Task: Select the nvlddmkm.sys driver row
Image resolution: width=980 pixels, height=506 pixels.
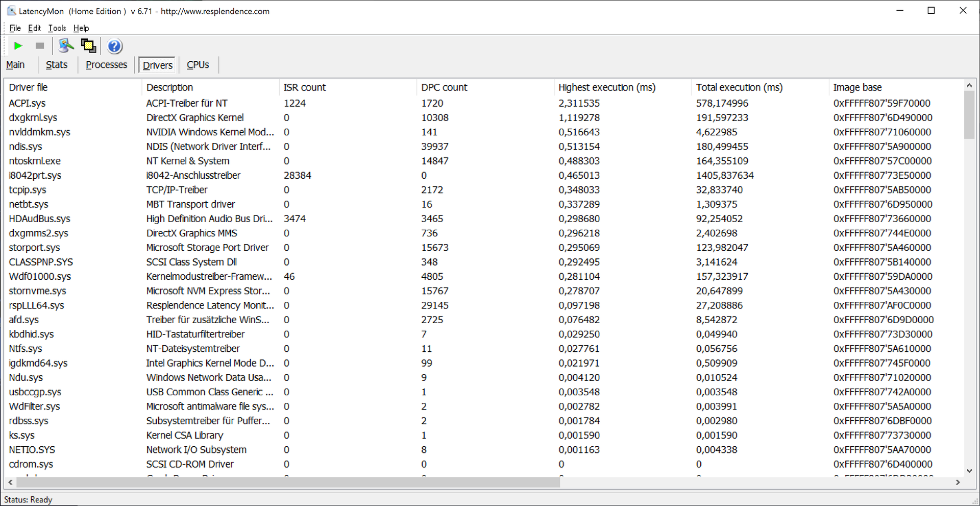Action: pos(483,132)
